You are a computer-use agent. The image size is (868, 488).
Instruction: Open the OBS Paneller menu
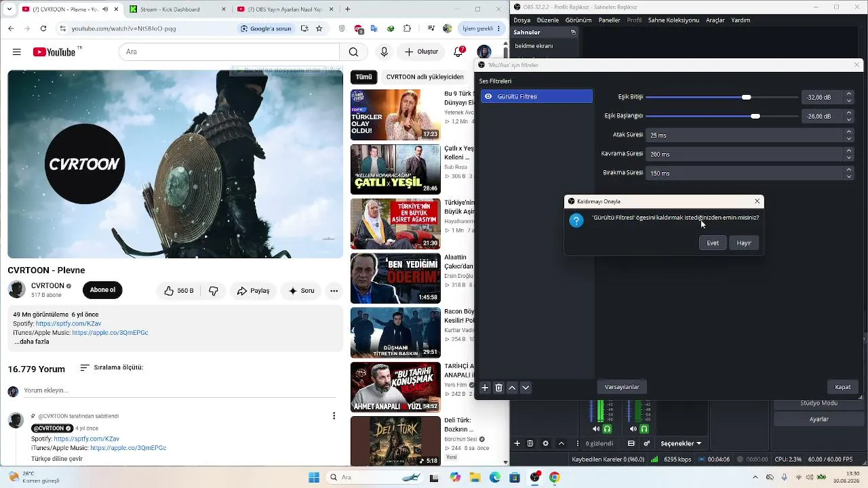[x=610, y=20]
